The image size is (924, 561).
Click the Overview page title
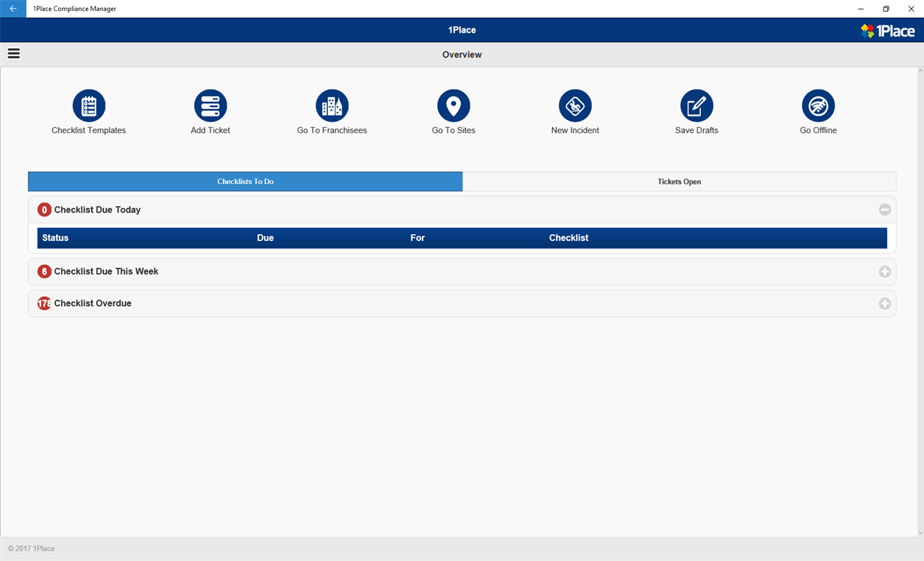coord(462,55)
